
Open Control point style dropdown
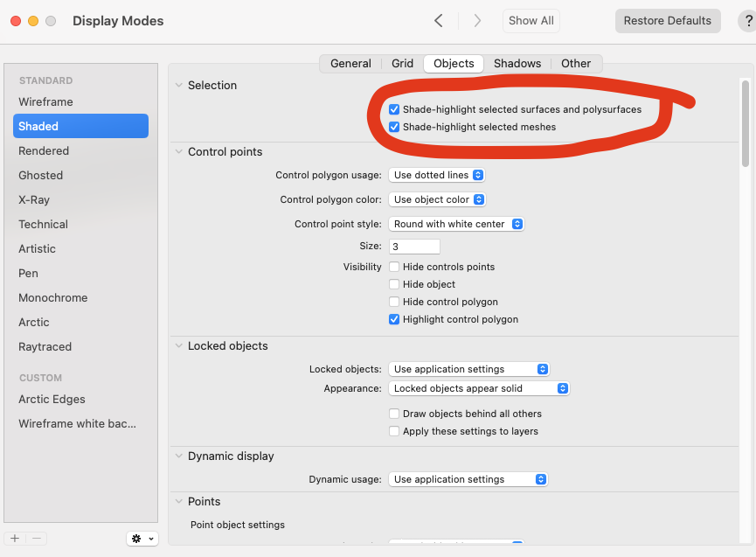coord(456,224)
